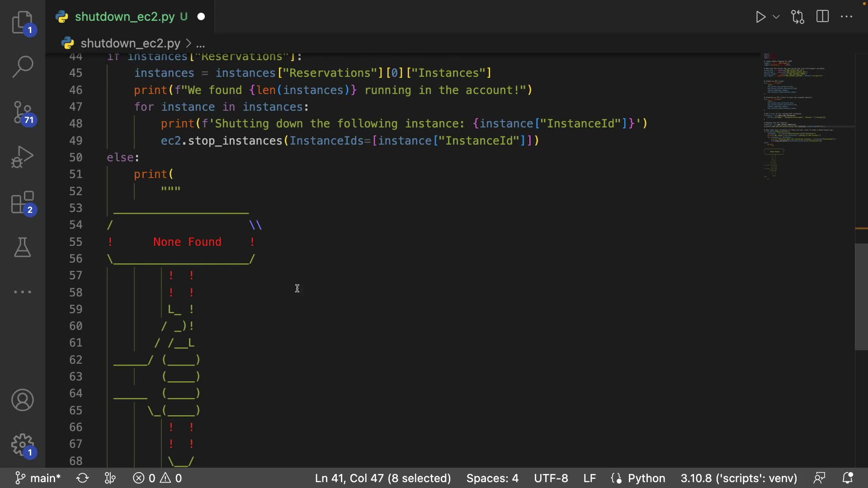Open editor More Actions menu
Viewport: 868px width, 488px height.
(x=847, y=17)
